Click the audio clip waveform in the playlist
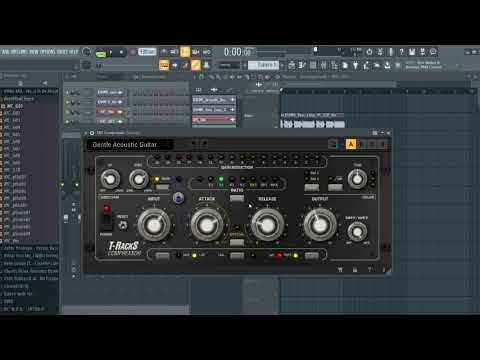Image resolution: width=480 pixels, height=360 pixels. click(312, 124)
